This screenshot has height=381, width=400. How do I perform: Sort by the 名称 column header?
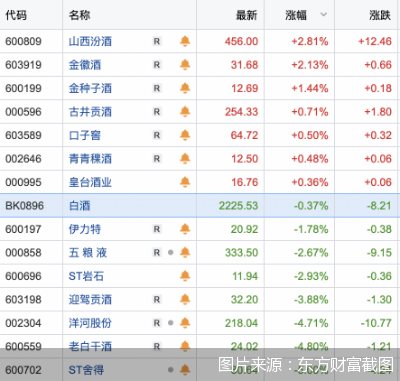click(x=79, y=15)
